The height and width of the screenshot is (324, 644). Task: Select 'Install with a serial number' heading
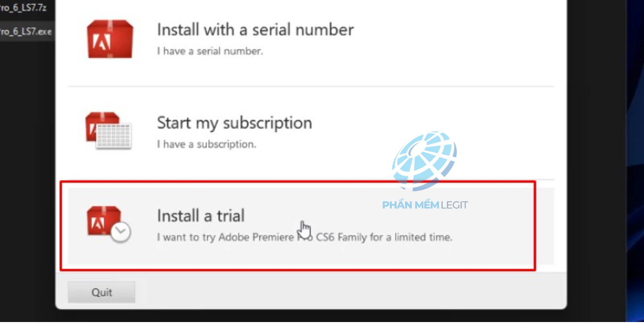255,30
